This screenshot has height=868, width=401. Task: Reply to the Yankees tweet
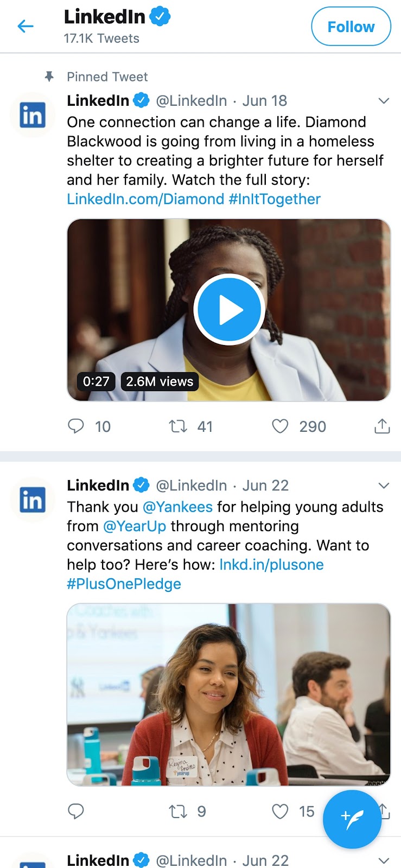(x=76, y=811)
